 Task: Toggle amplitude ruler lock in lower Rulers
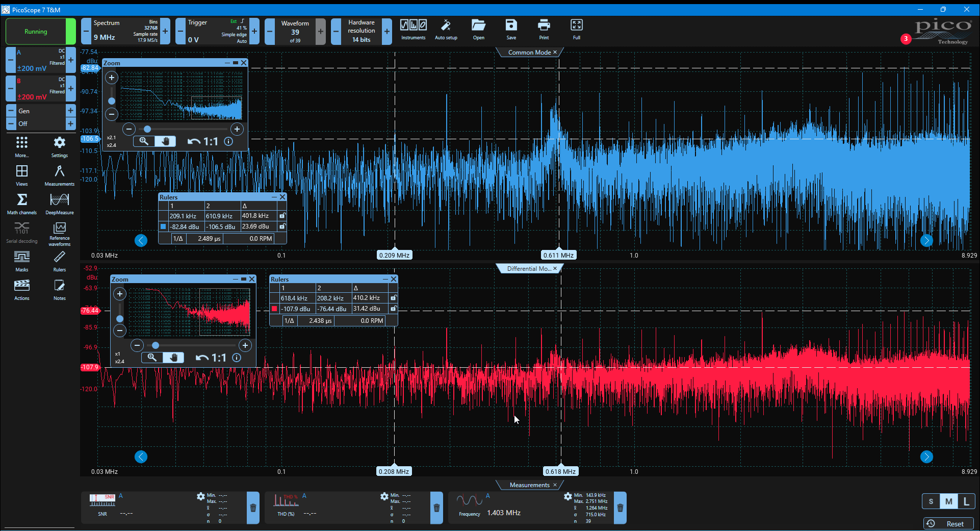[x=393, y=309]
